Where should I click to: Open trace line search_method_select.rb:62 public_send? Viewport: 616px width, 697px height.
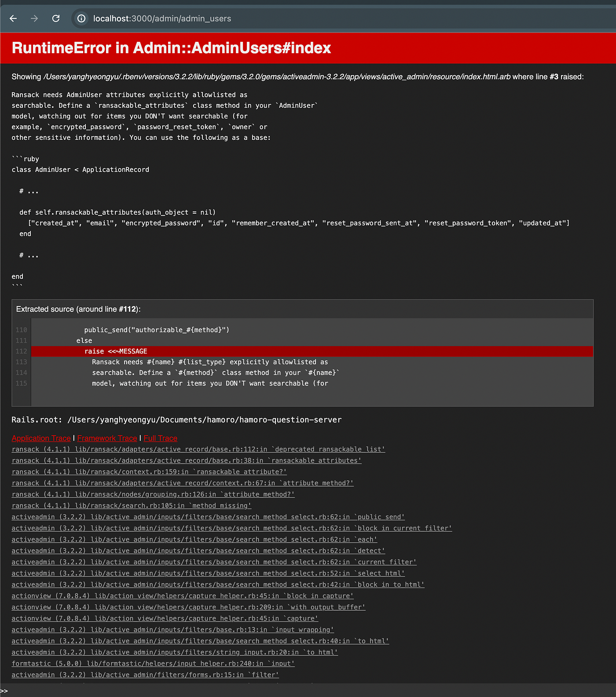(208, 517)
